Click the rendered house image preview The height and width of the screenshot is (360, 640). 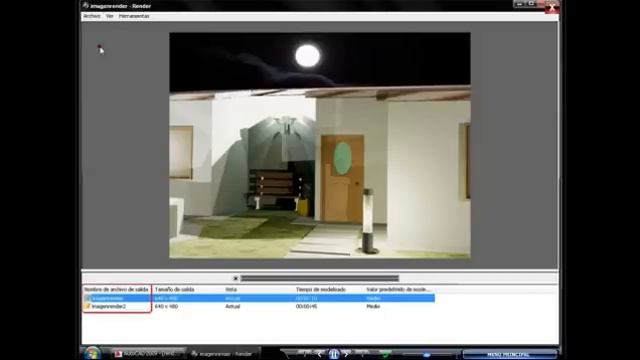point(320,145)
